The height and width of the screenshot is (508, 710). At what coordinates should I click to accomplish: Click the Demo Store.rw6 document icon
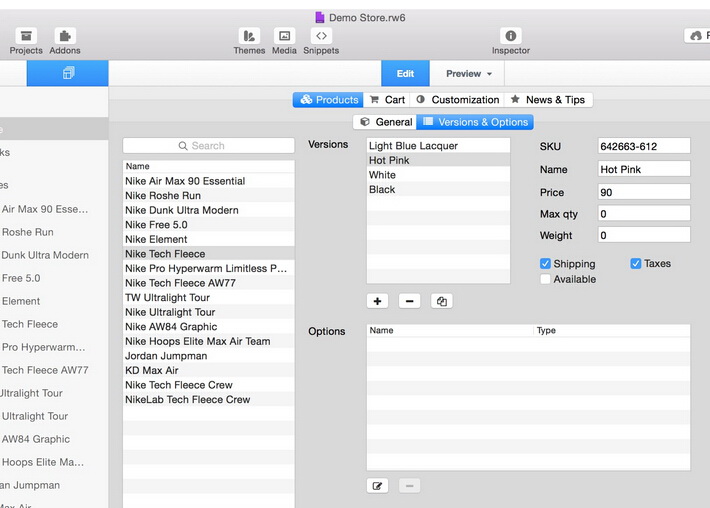click(x=320, y=18)
